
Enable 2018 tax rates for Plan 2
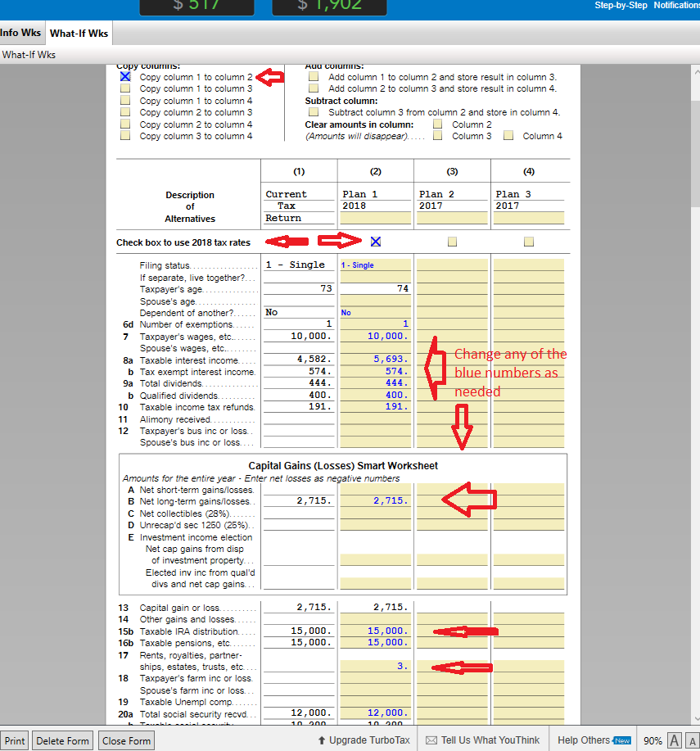pyautogui.click(x=453, y=242)
